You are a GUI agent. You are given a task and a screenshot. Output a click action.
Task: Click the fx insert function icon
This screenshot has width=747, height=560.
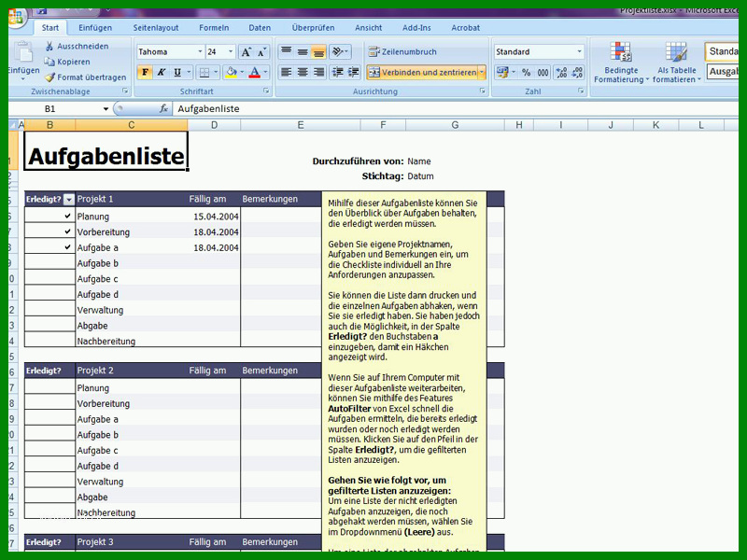point(163,108)
